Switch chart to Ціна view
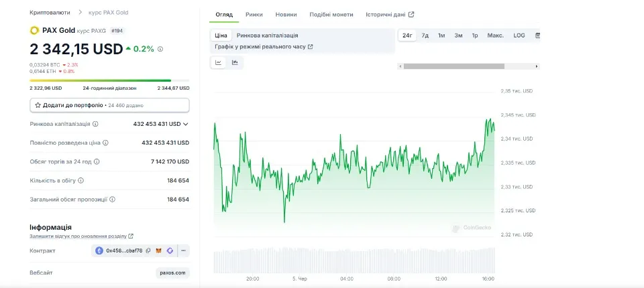Viewport: 644px width, 288px height. [x=221, y=35]
